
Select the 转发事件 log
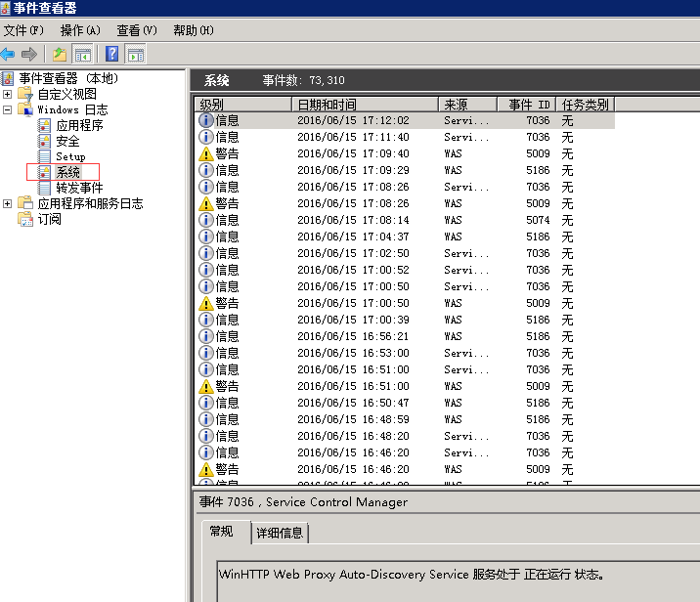click(78, 188)
